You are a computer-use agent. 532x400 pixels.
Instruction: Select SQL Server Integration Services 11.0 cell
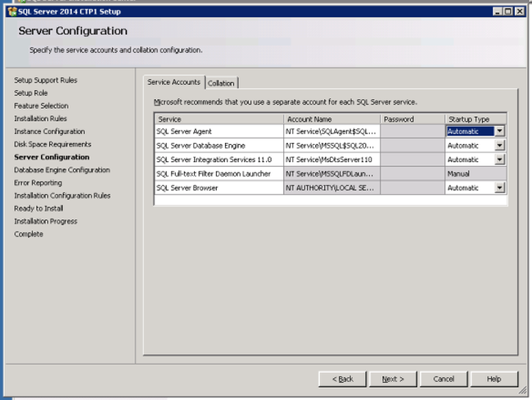(219, 160)
